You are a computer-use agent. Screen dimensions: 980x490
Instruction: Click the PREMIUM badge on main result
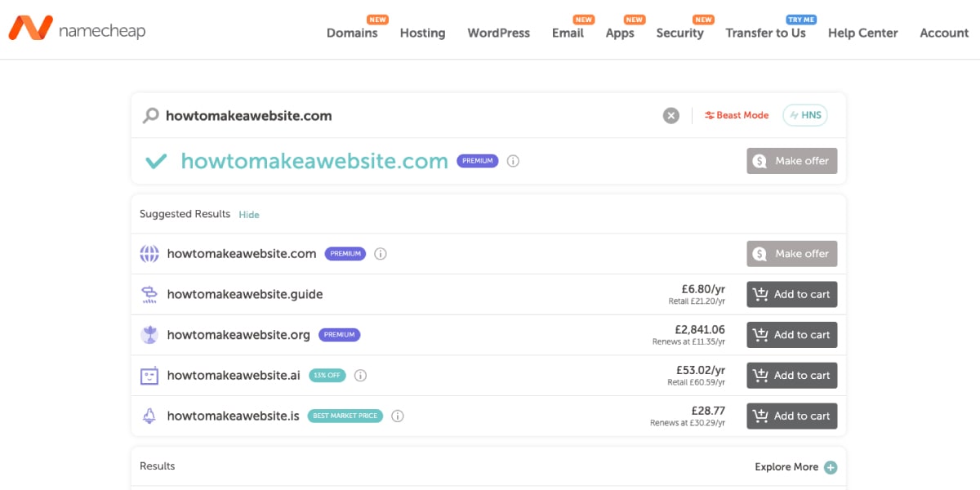[x=478, y=161]
